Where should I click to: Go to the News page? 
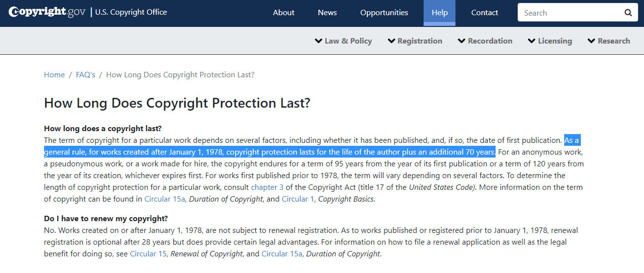[327, 13]
